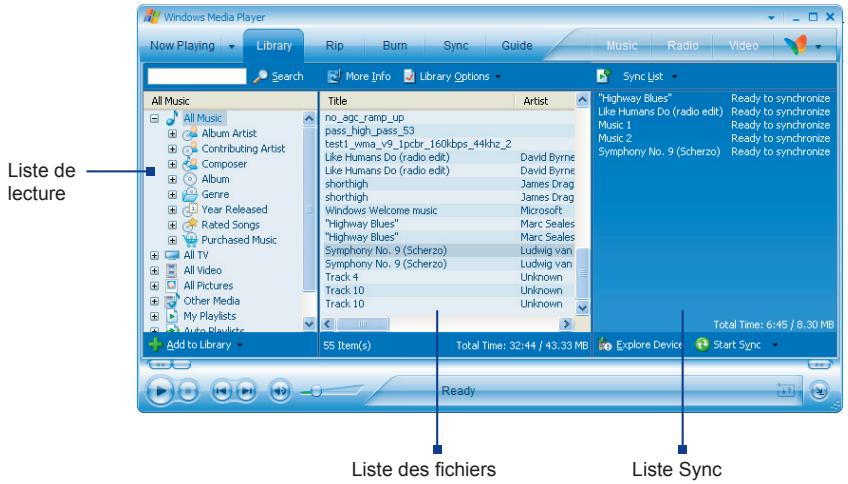Click the All Music note icon
Image resolution: width=848 pixels, height=484 pixels.
[172, 118]
